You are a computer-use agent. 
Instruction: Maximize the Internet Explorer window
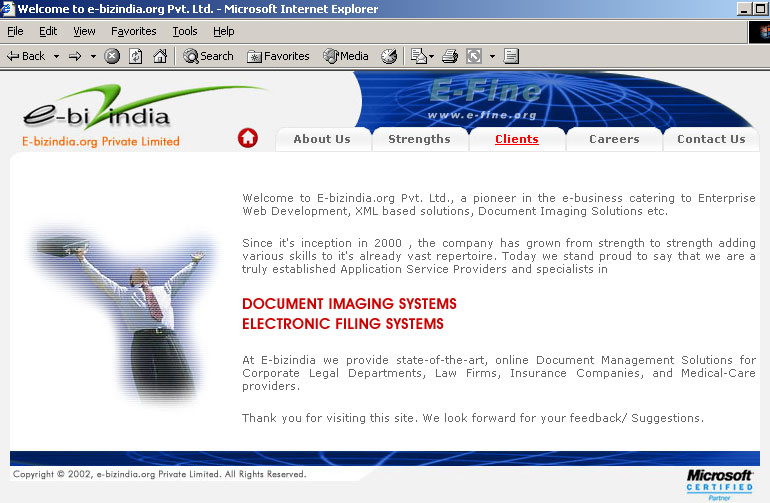760,9
